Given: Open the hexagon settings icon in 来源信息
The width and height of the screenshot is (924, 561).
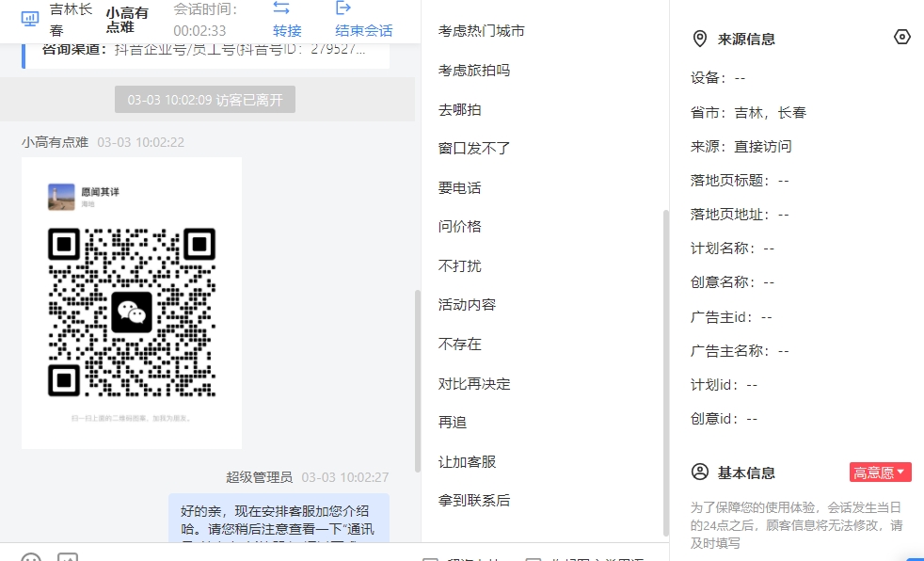Looking at the screenshot, I should 901,37.
